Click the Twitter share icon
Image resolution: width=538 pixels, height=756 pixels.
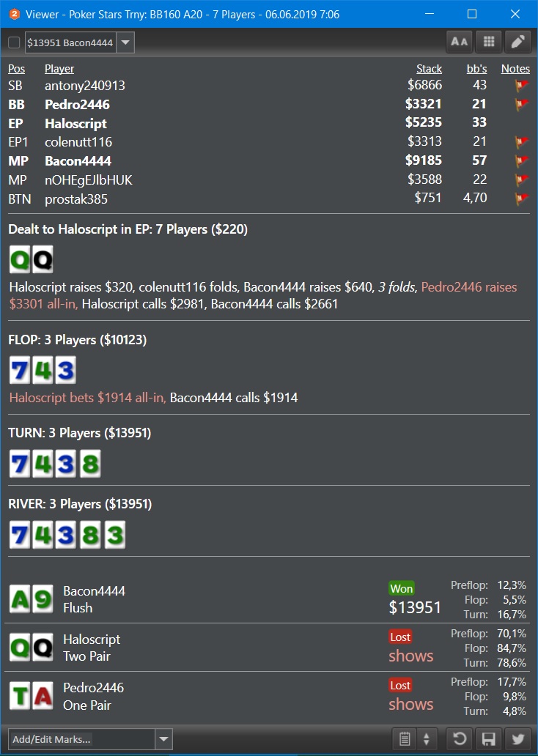[x=517, y=738]
